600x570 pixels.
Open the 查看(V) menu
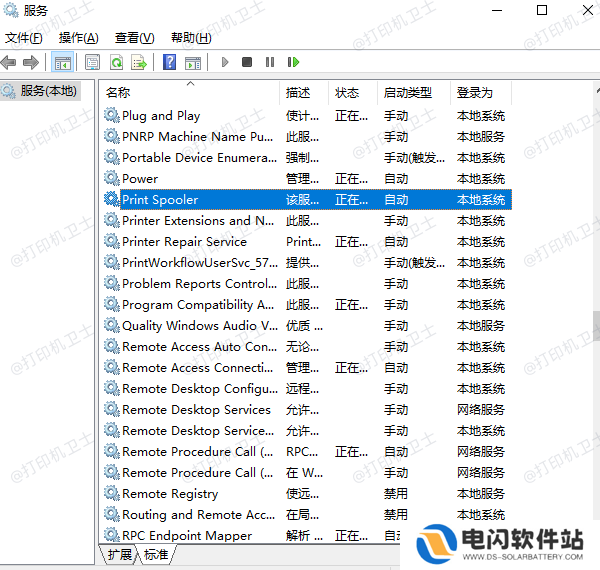click(135, 38)
